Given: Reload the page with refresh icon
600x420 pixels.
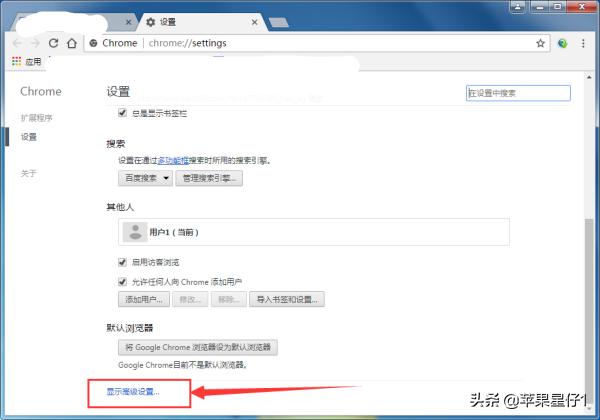Looking at the screenshot, I should pyautogui.click(x=54, y=43).
